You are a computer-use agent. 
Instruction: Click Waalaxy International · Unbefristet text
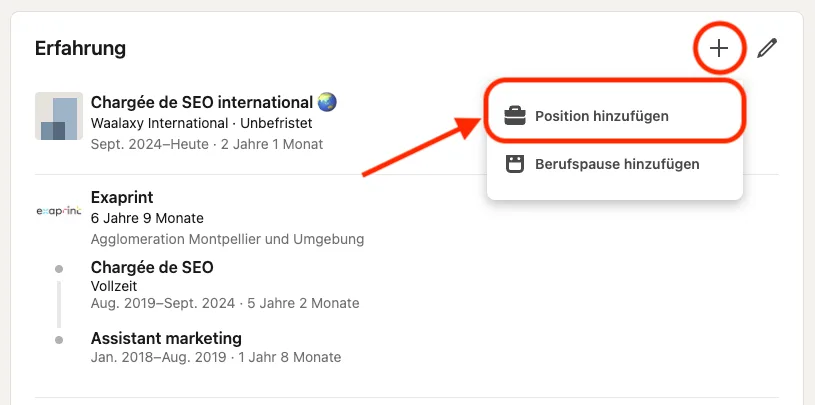(202, 123)
